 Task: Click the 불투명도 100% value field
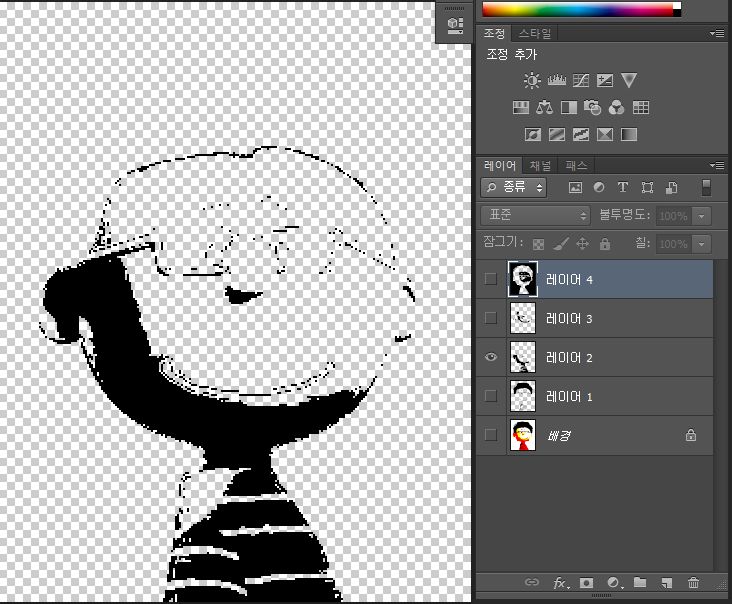(x=674, y=216)
